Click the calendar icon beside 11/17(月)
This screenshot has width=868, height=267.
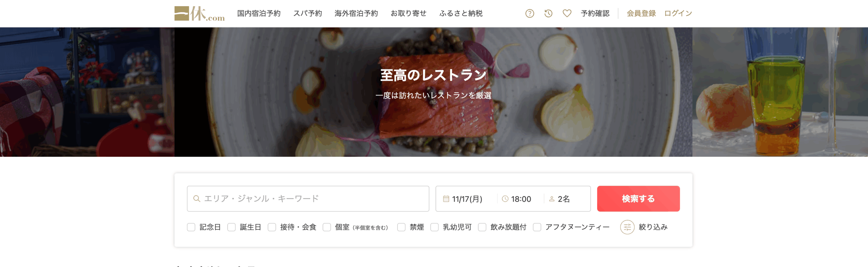click(446, 199)
